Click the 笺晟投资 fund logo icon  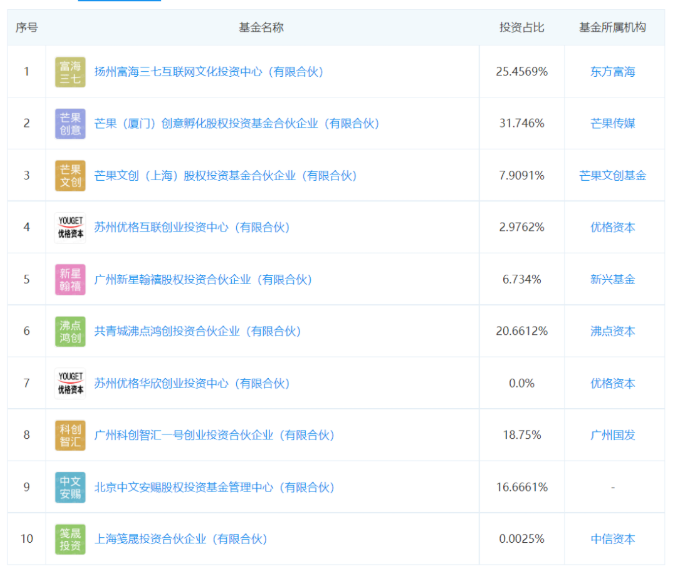pos(70,539)
